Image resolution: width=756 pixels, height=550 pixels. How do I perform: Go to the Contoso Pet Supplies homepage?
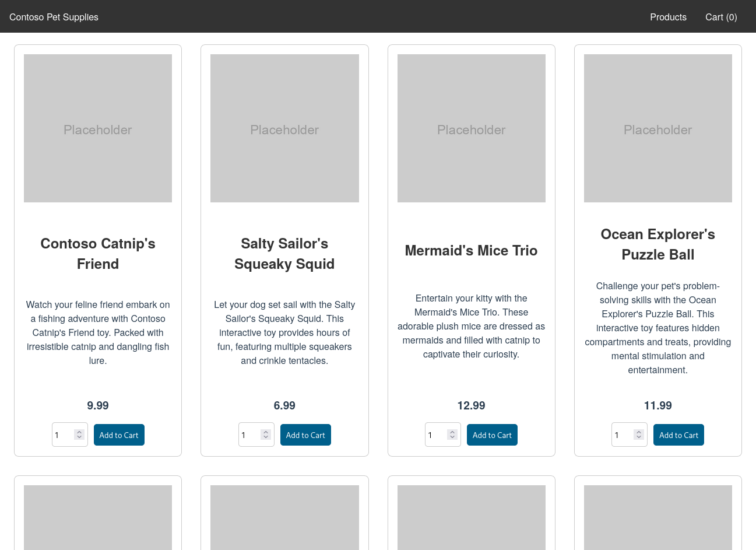[x=54, y=17]
